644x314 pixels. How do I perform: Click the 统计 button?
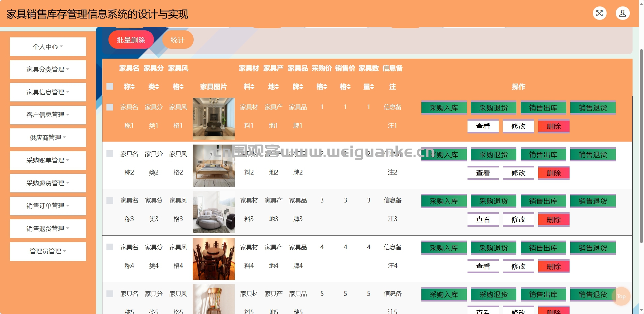[178, 40]
